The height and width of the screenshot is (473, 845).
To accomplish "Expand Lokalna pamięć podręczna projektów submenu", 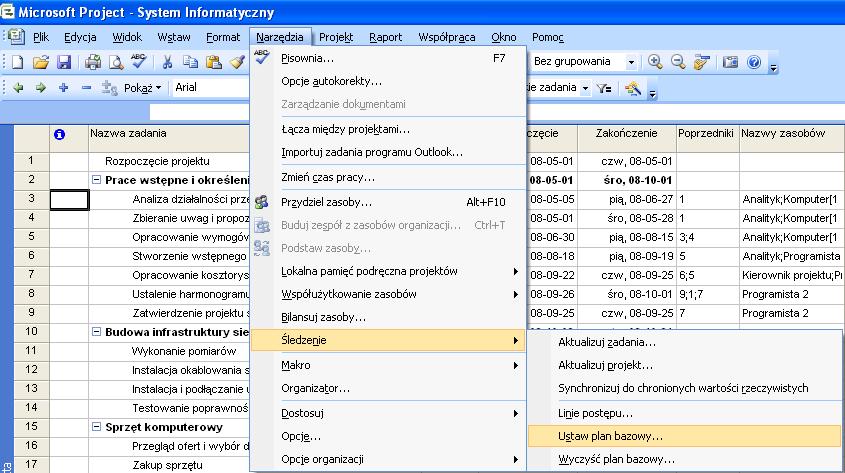I will [515, 272].
